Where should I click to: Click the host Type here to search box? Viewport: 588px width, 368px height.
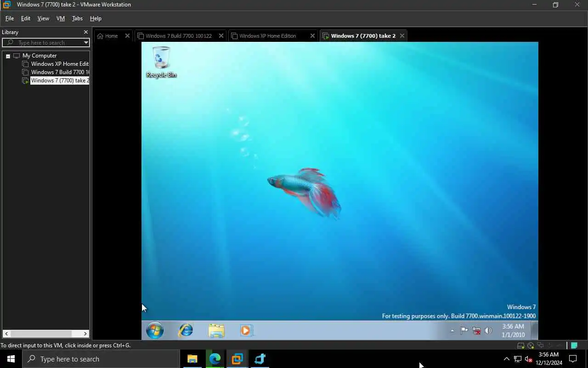[101, 359]
